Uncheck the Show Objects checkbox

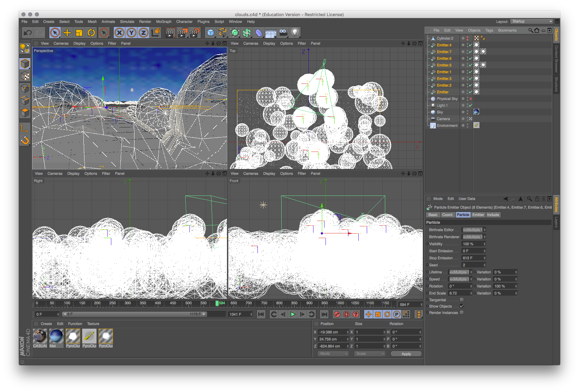tap(462, 306)
